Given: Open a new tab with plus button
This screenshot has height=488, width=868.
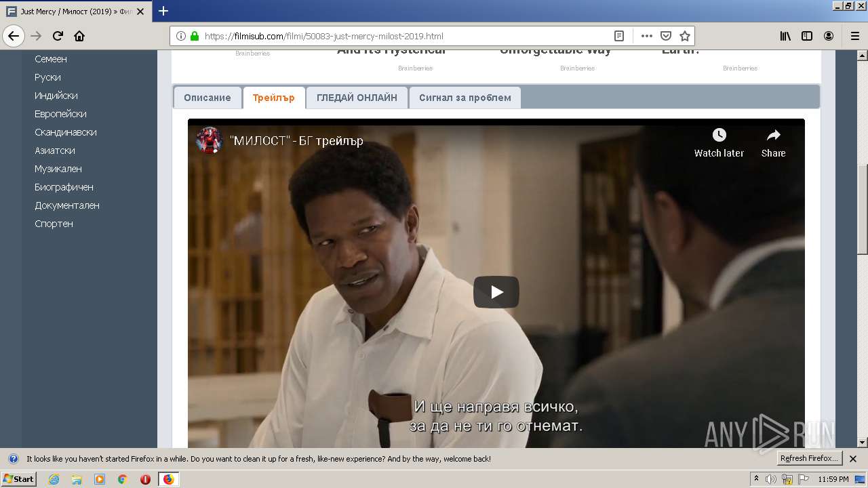Looking at the screenshot, I should [163, 11].
